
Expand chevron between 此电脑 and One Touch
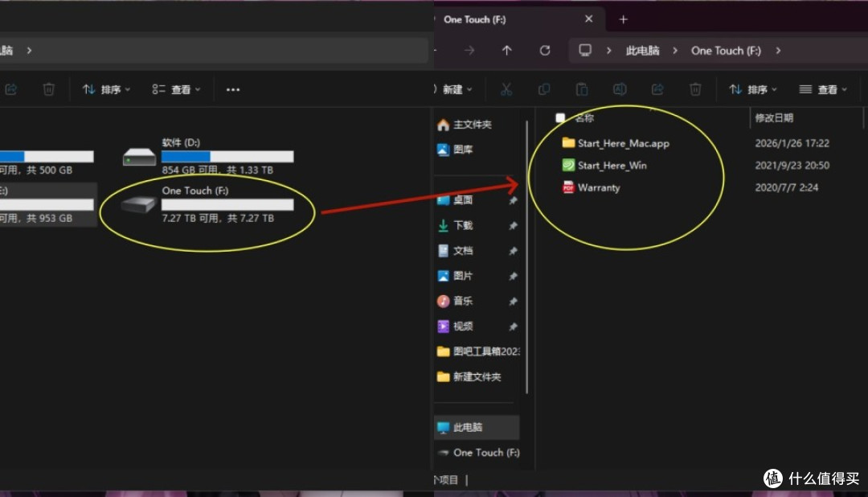coord(675,51)
